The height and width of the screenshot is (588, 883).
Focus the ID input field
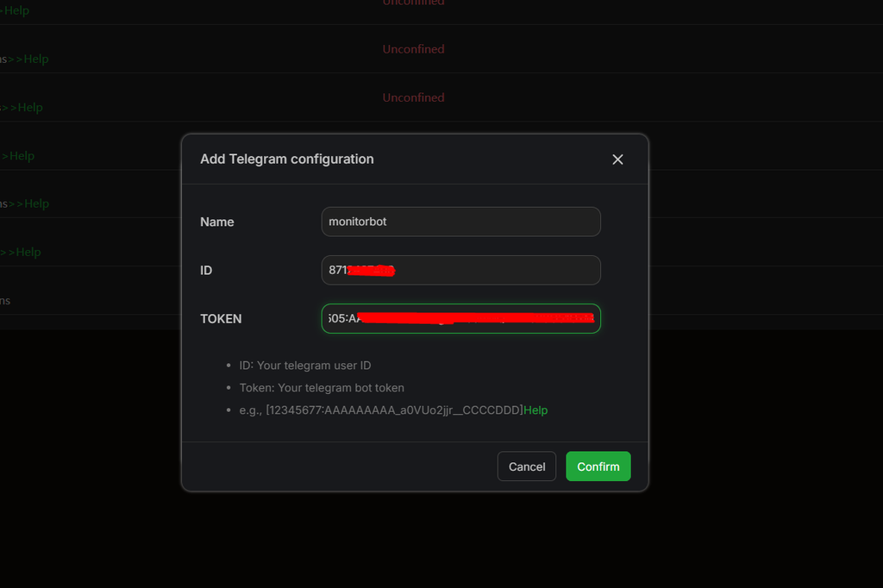tap(460, 270)
